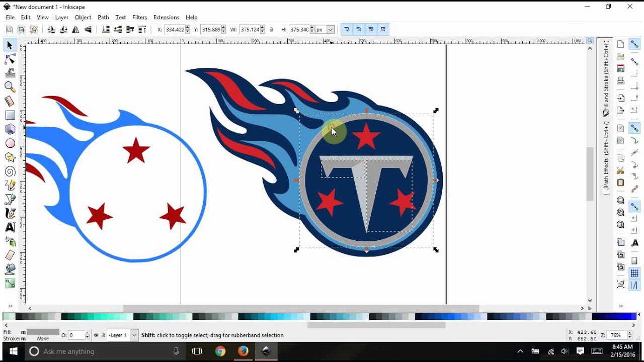Open the File menu
644x362 pixels.
(10, 18)
